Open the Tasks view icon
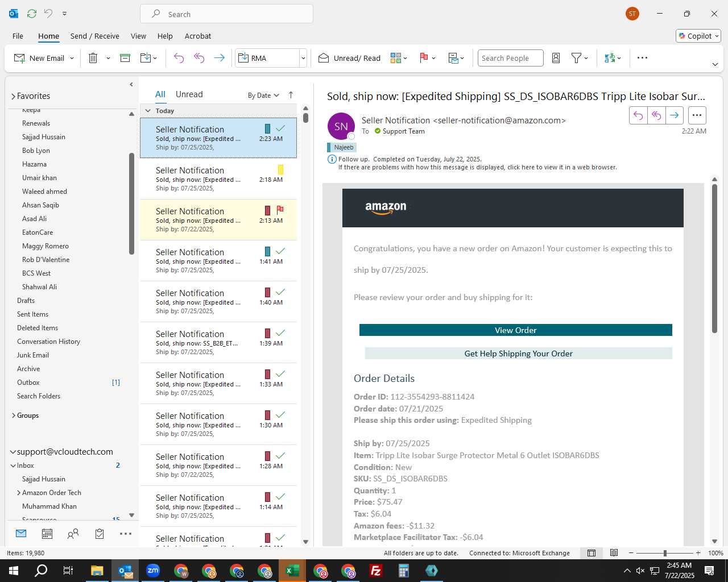 100,534
